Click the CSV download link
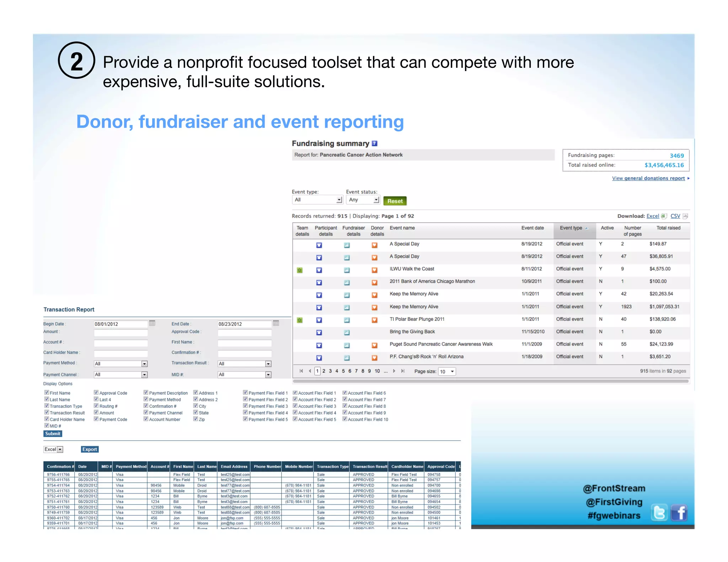 pyautogui.click(x=675, y=216)
